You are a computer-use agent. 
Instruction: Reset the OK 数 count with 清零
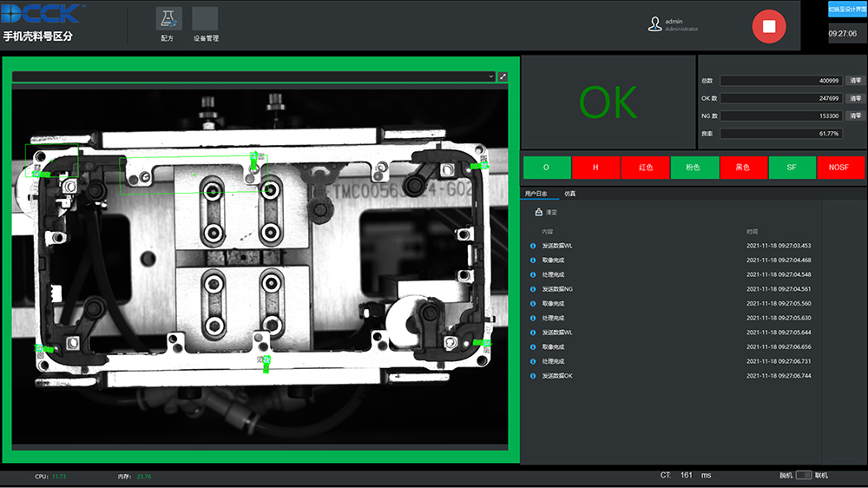point(855,98)
